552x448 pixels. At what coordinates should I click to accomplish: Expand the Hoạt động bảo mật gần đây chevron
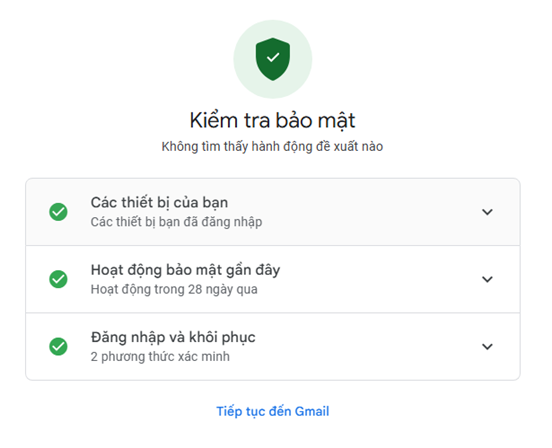[487, 279]
